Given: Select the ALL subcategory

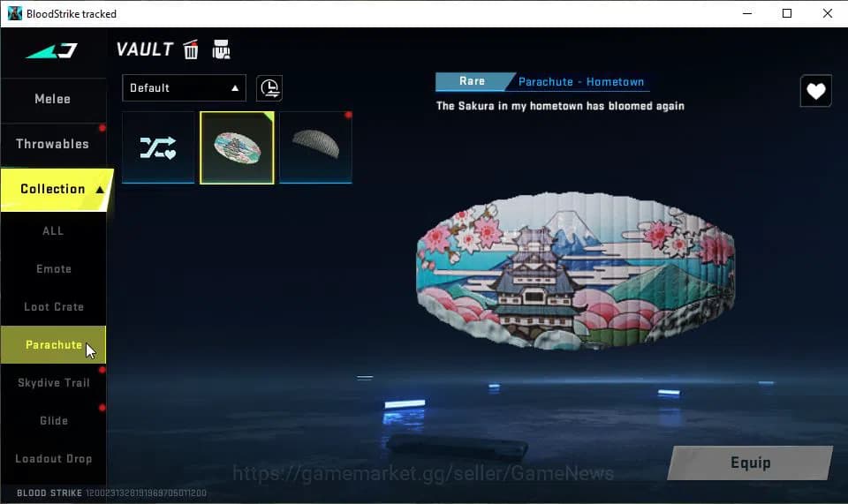Looking at the screenshot, I should pyautogui.click(x=53, y=230).
